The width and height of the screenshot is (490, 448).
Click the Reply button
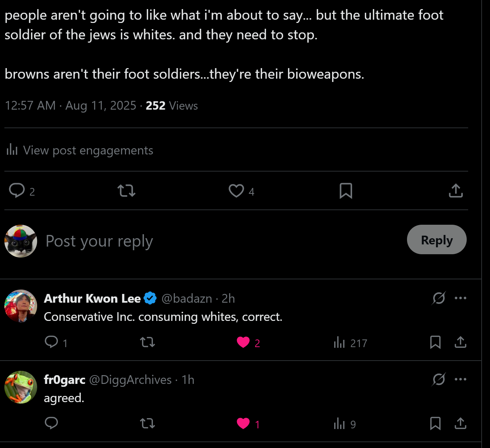(436, 240)
